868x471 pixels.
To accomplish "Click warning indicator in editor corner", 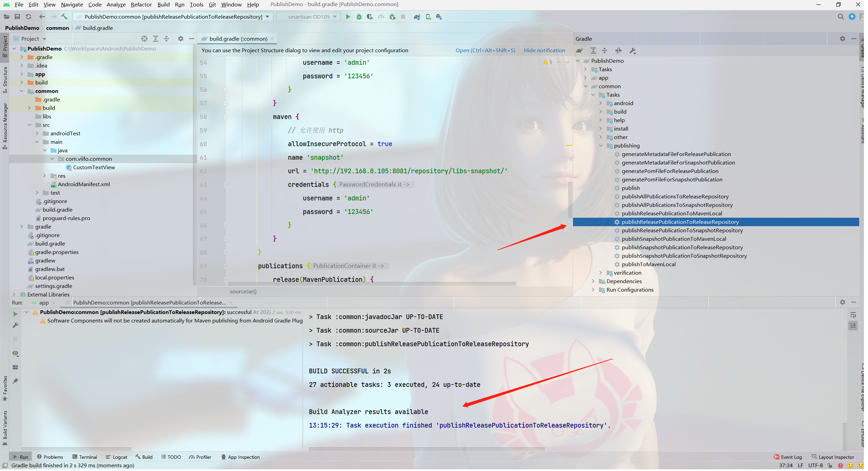I will click(x=547, y=62).
